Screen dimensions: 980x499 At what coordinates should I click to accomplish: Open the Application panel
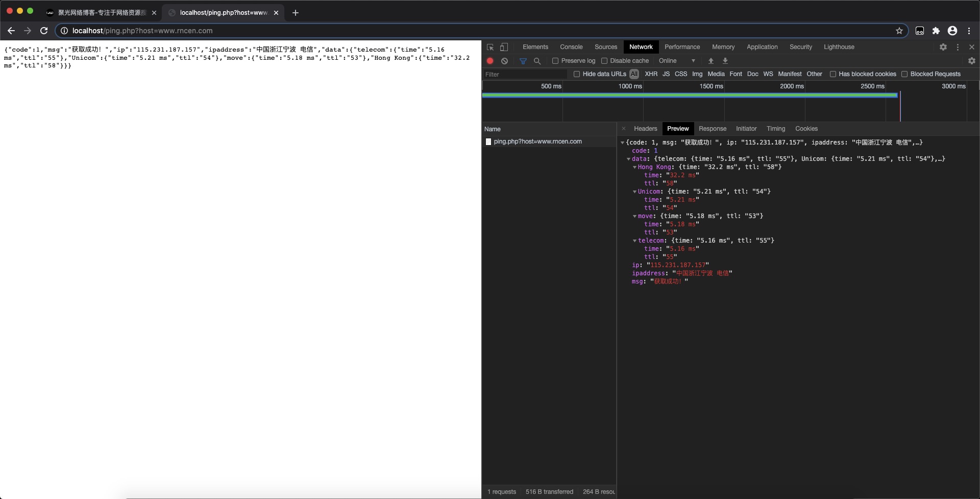pyautogui.click(x=762, y=47)
